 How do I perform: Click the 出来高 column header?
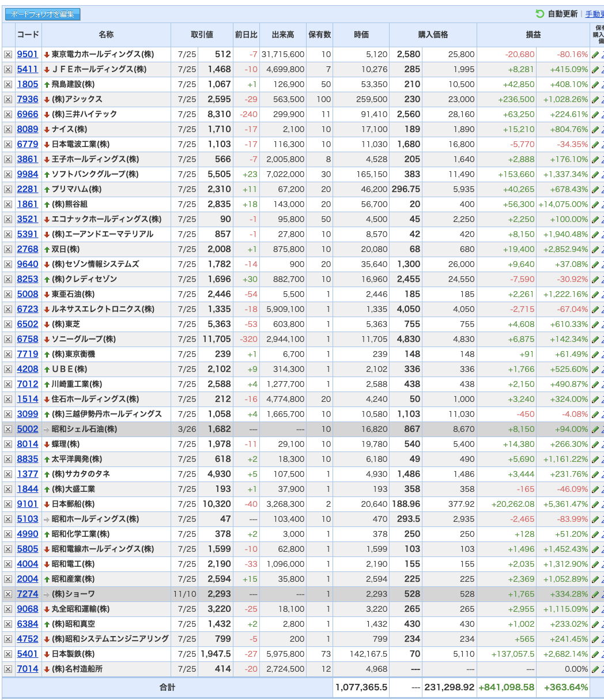[283, 35]
